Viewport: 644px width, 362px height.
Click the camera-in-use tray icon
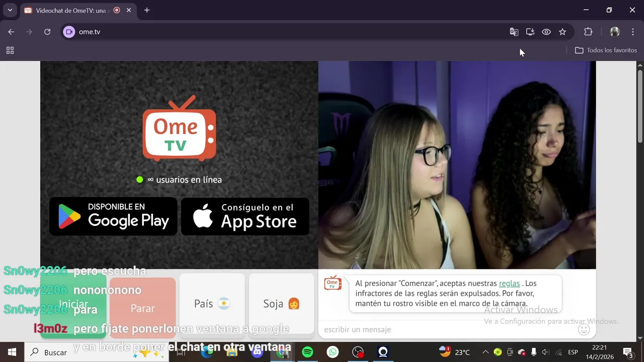click(510, 352)
